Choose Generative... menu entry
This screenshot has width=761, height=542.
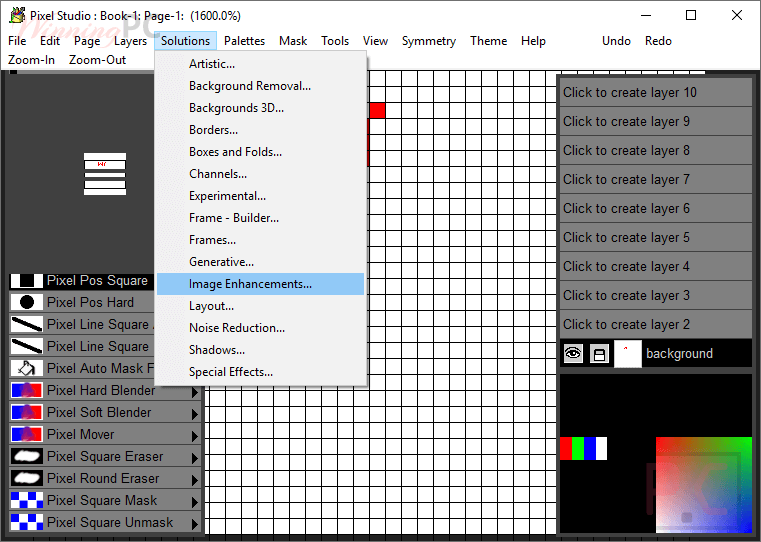click(x=261, y=262)
